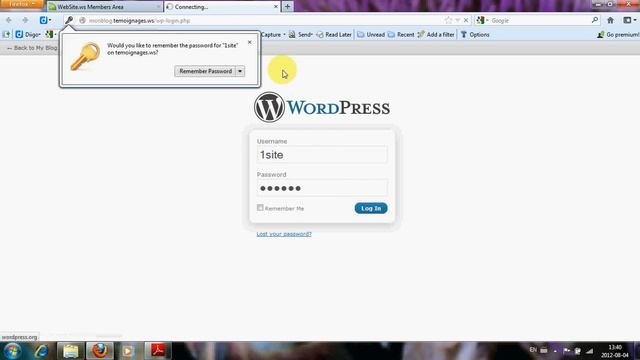
Task: Click Read Later in the Diigo toolbar
Action: point(334,35)
